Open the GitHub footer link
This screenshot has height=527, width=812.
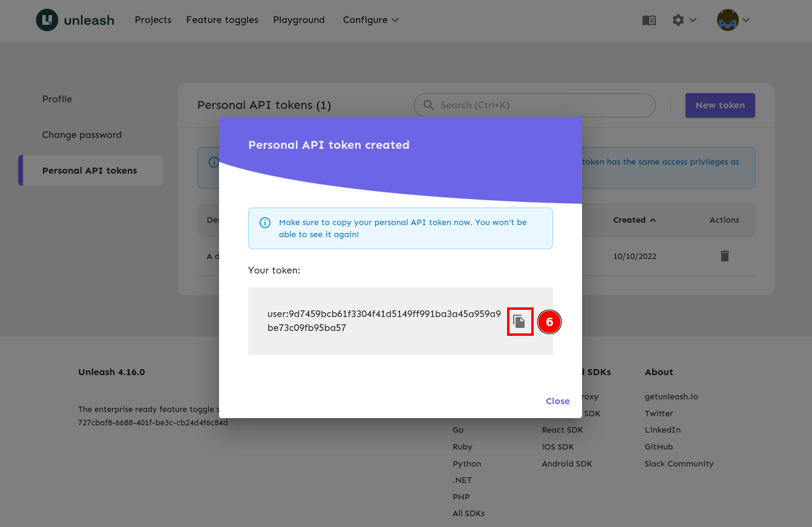click(x=658, y=447)
